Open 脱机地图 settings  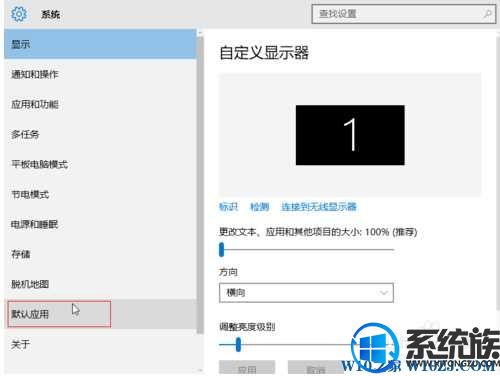(x=100, y=284)
